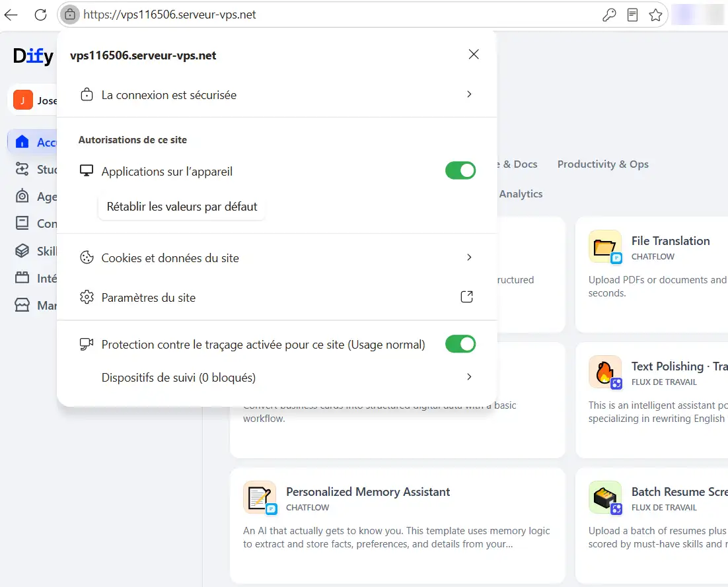728x587 pixels.
Task: Toggle tracking protection switch for this site
Action: click(x=460, y=344)
